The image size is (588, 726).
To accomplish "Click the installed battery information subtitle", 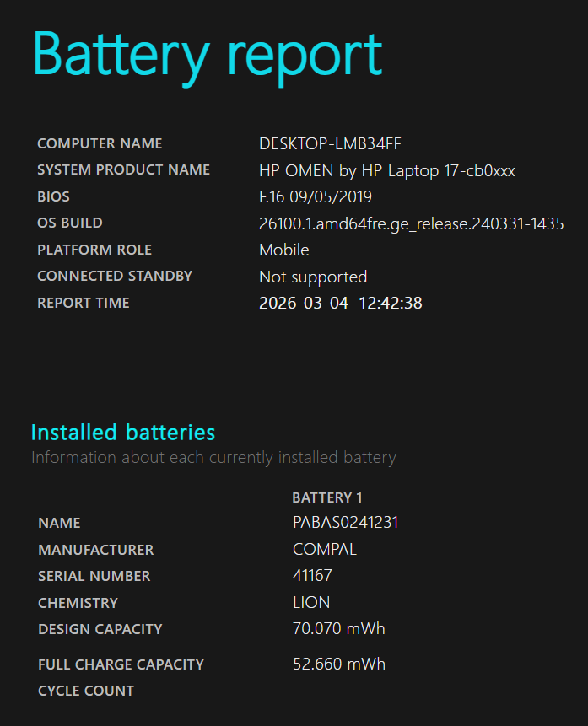I will [x=213, y=459].
